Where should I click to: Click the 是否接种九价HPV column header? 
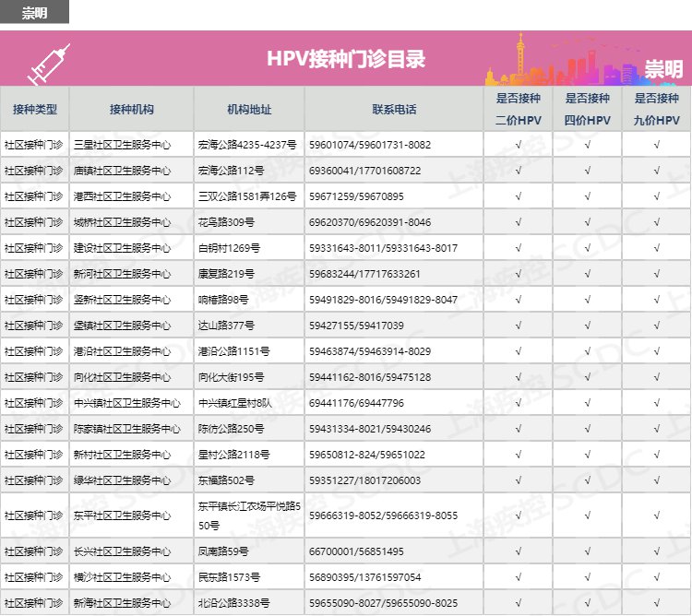[656, 109]
